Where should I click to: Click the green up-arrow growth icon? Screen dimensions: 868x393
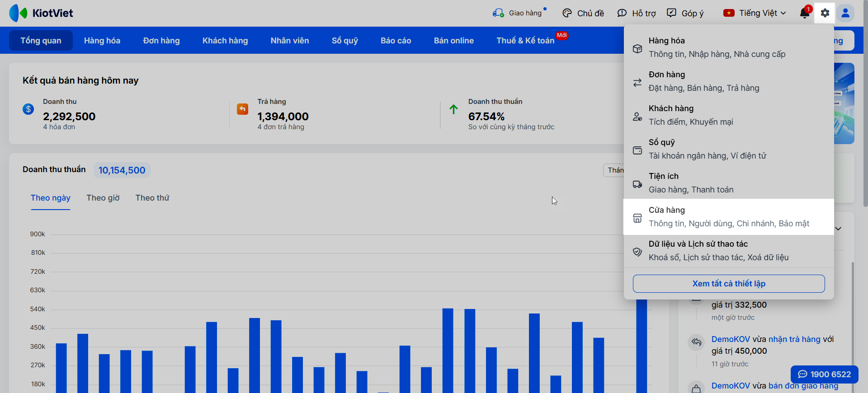453,109
